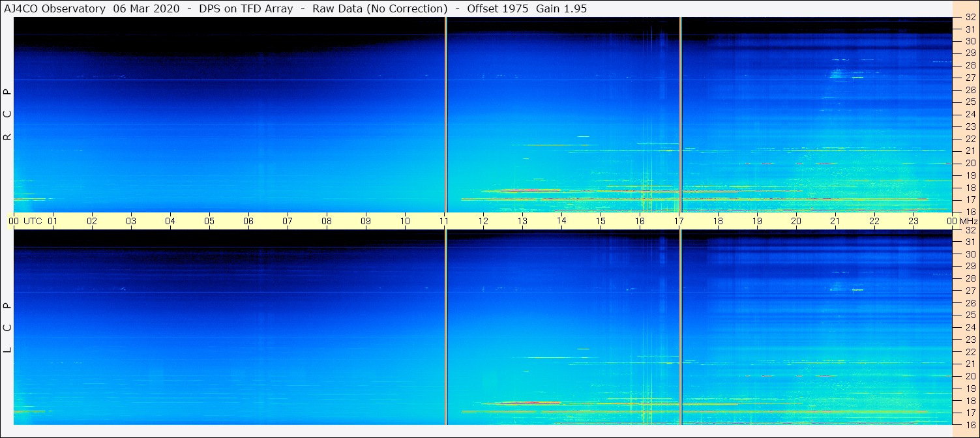Click the 23 MHz scale label of LCP panel
The image size is (980, 438).
click(970, 340)
